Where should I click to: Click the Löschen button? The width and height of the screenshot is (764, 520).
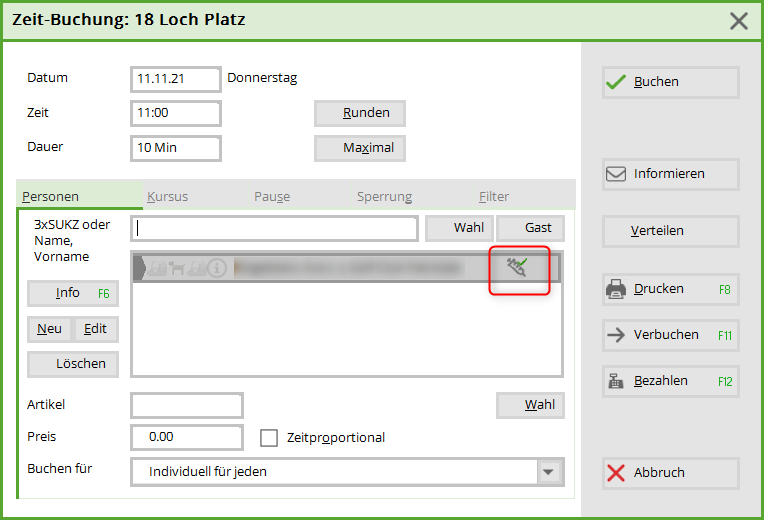[73, 364]
